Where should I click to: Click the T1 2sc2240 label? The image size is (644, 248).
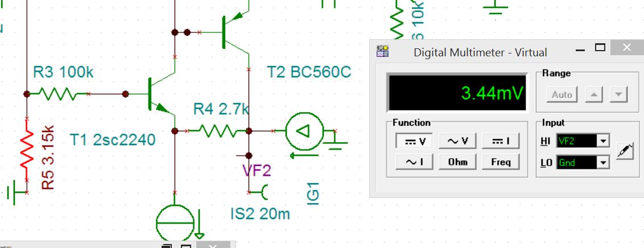(113, 139)
